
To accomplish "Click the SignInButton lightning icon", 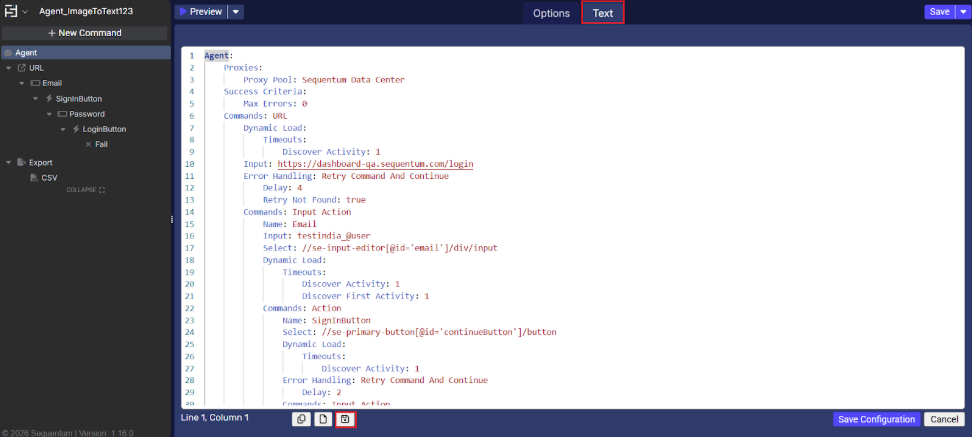I will [48, 99].
